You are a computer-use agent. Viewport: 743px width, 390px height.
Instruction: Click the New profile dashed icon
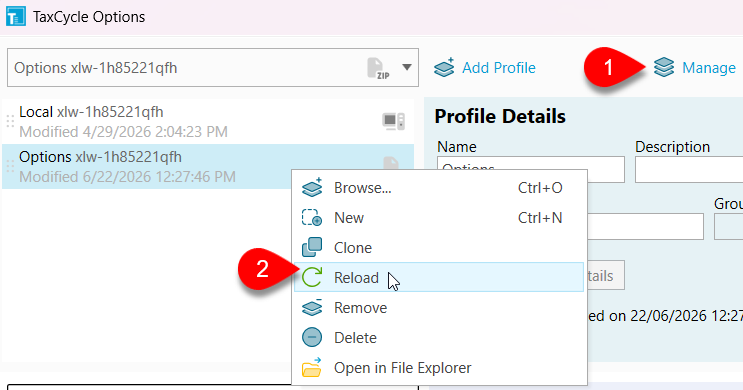(x=312, y=218)
